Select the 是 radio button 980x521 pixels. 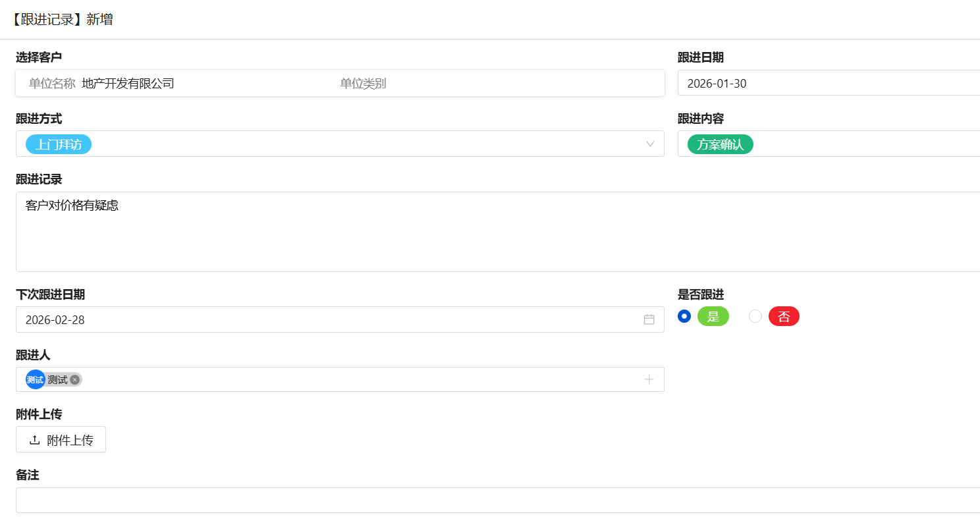[684, 316]
